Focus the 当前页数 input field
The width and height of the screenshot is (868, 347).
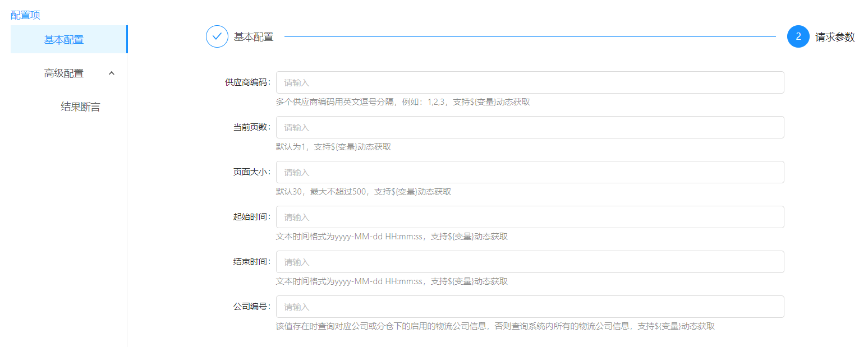click(530, 127)
